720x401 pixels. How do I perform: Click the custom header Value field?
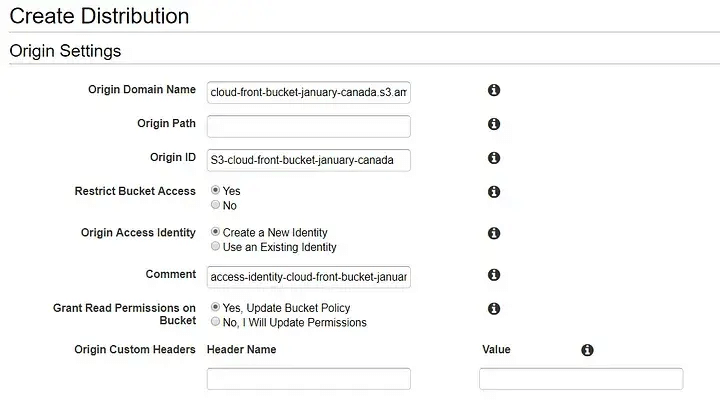(580, 379)
